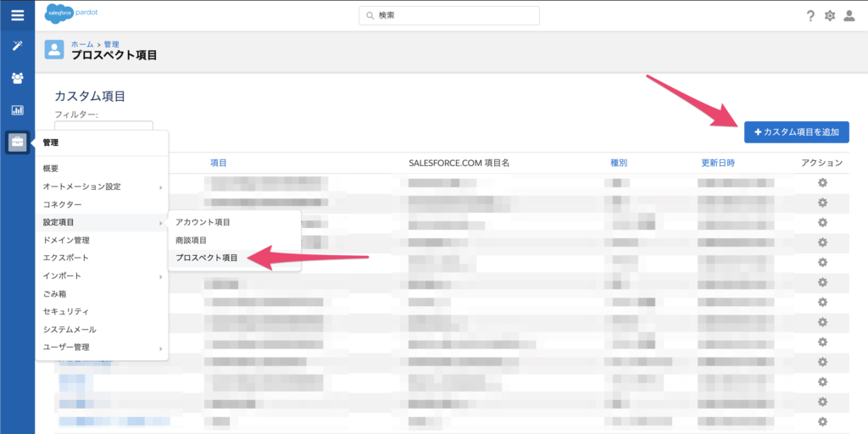Click the アクション column header
The width and height of the screenshot is (868, 434).
822,163
